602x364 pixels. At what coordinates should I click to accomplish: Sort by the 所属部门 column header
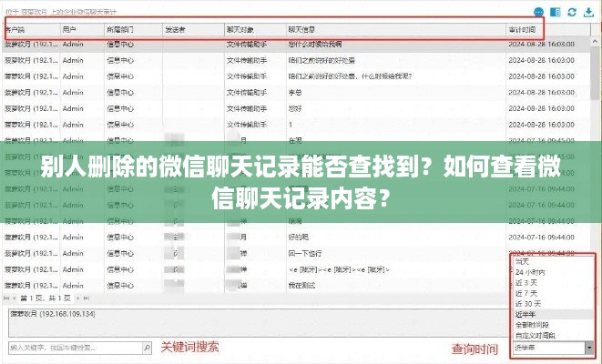pos(120,29)
